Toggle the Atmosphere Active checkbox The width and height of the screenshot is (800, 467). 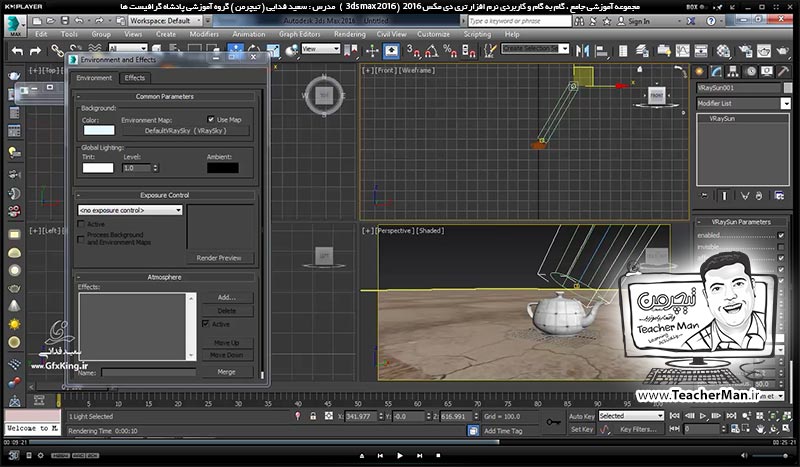pyautogui.click(x=206, y=324)
